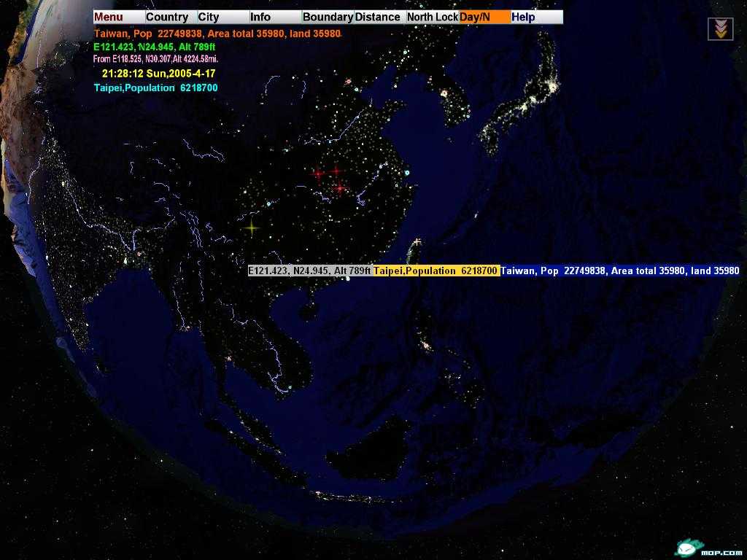
Task: Click the white cross marker on Taiwan
Action: (417, 242)
